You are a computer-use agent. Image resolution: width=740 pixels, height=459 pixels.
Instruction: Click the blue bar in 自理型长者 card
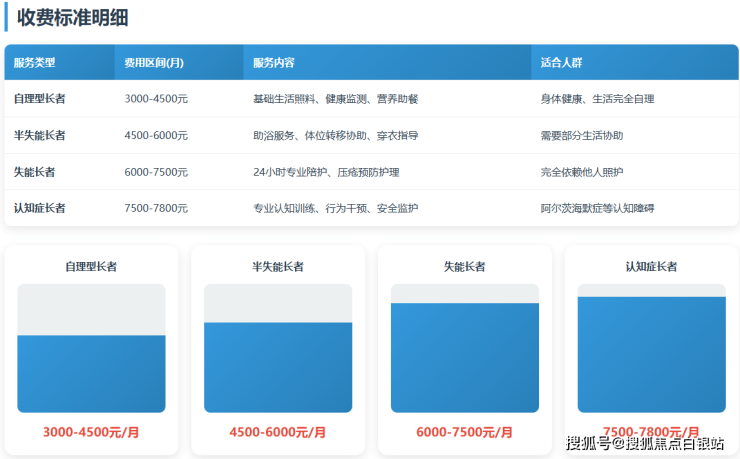point(91,373)
